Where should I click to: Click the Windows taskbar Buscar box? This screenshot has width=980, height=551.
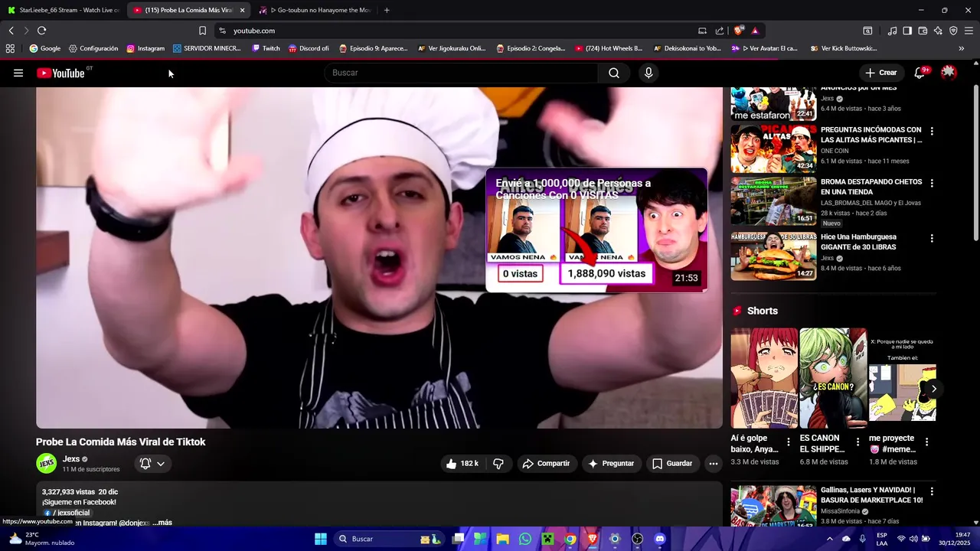pyautogui.click(x=387, y=539)
